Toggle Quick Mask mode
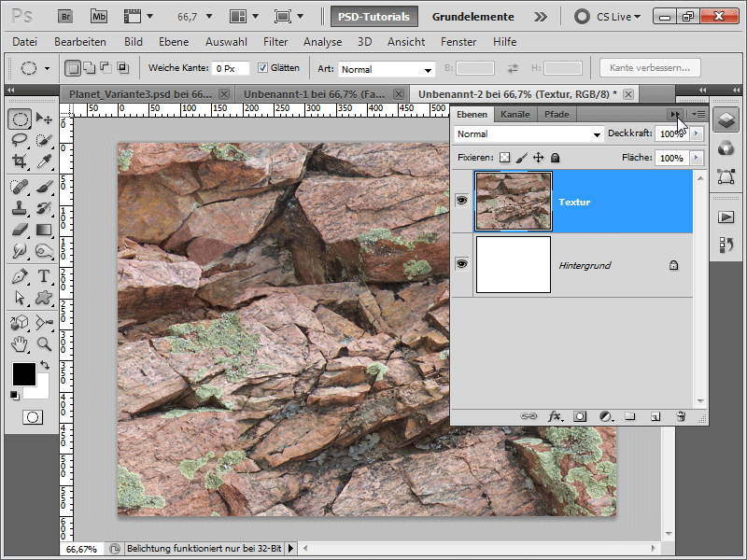 click(x=33, y=417)
